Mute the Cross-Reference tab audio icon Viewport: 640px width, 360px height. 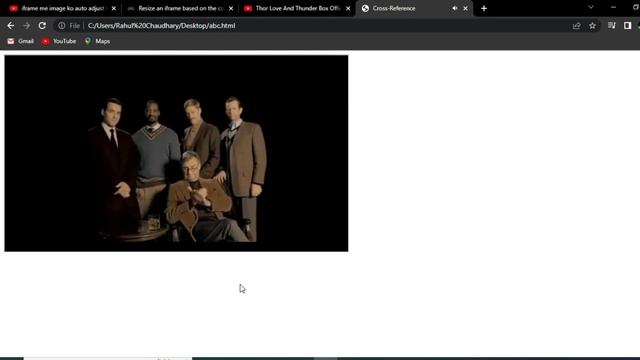click(x=455, y=8)
